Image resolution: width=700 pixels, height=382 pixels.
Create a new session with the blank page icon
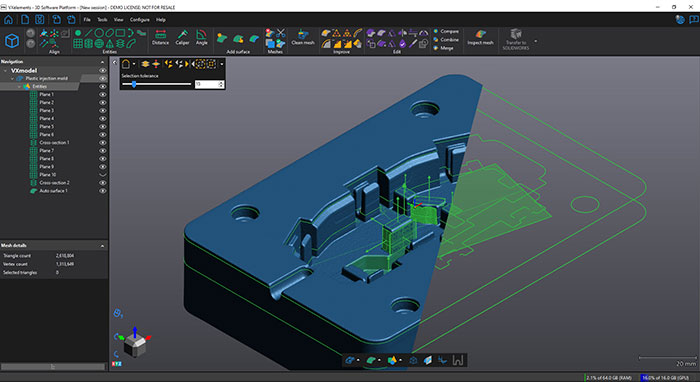25,20
